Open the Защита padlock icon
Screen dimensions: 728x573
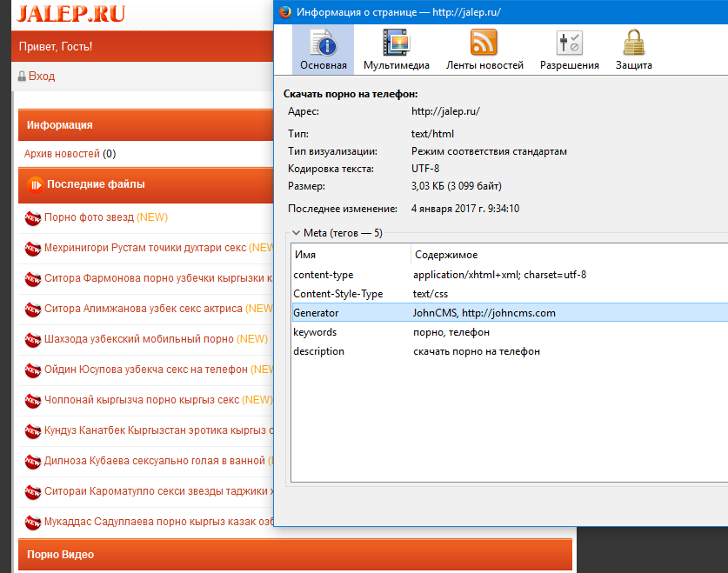[x=633, y=43]
